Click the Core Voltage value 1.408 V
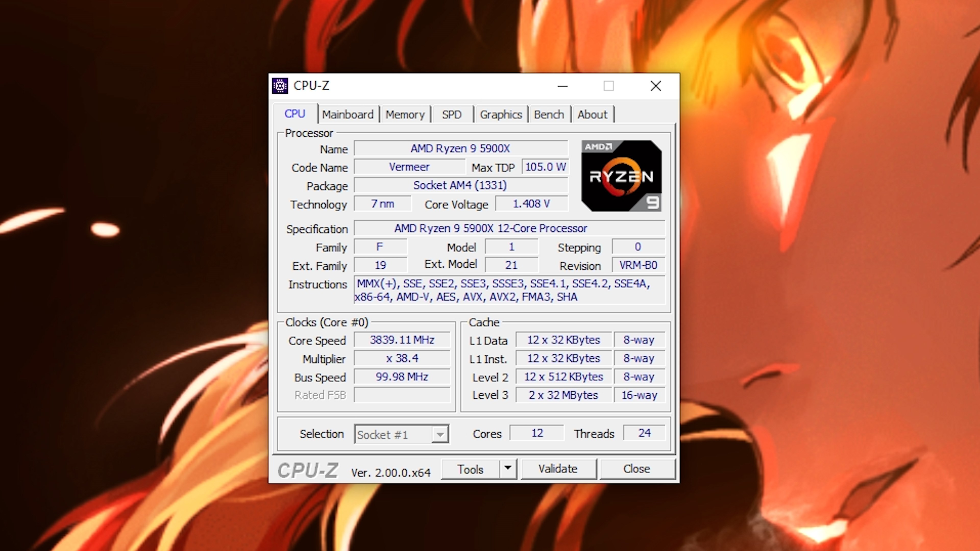Image resolution: width=980 pixels, height=551 pixels. (x=531, y=204)
